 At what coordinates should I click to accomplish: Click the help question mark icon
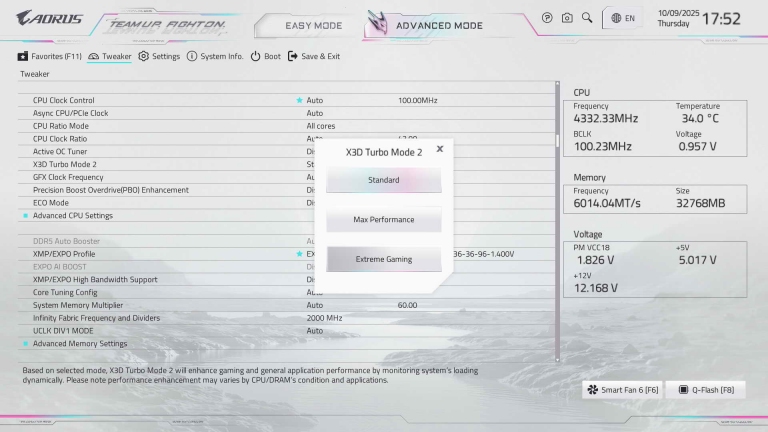point(547,18)
